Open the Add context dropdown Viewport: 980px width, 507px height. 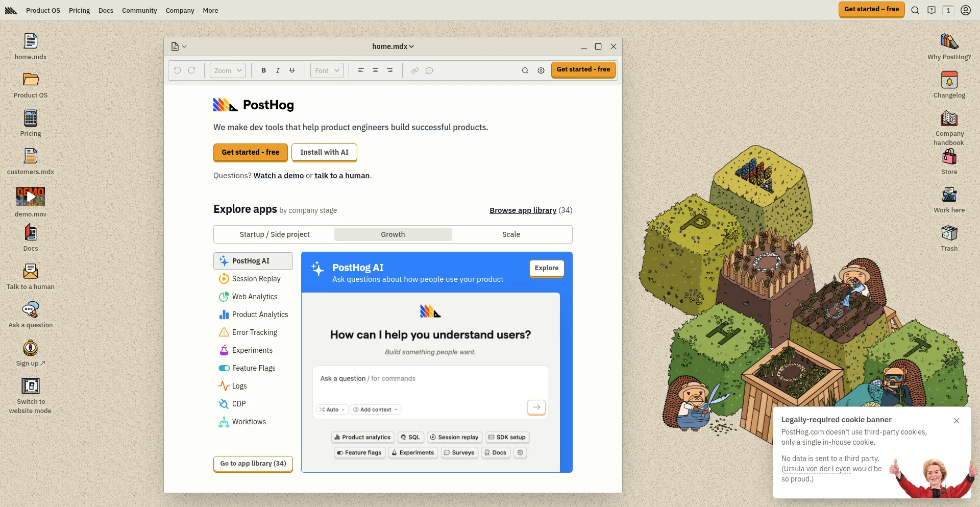click(376, 409)
